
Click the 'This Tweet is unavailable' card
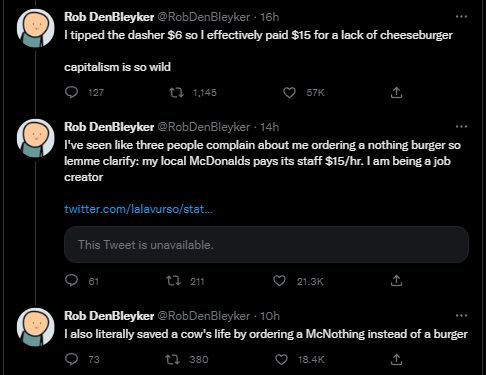266,245
